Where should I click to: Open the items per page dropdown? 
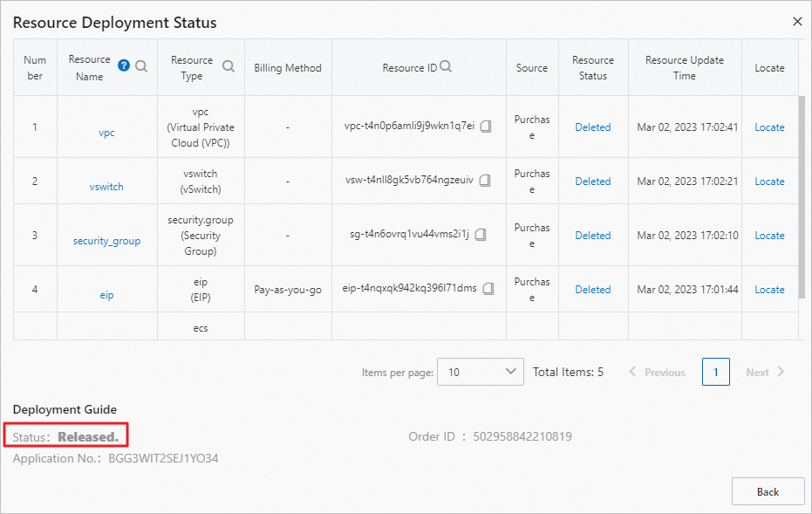point(480,372)
